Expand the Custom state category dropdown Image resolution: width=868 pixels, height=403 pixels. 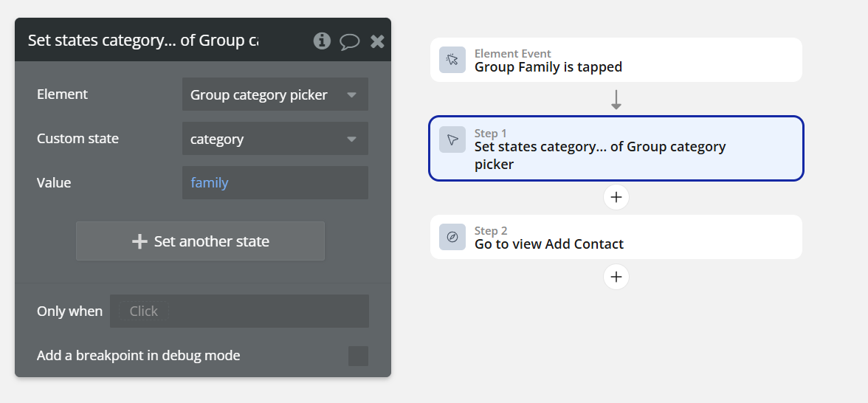tap(275, 139)
